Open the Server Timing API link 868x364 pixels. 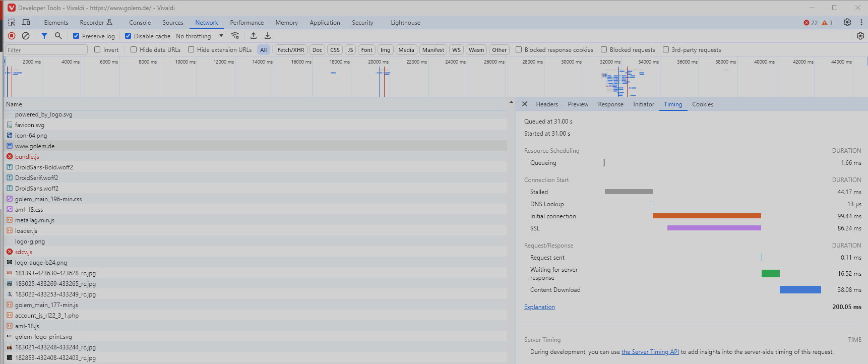(x=650, y=352)
